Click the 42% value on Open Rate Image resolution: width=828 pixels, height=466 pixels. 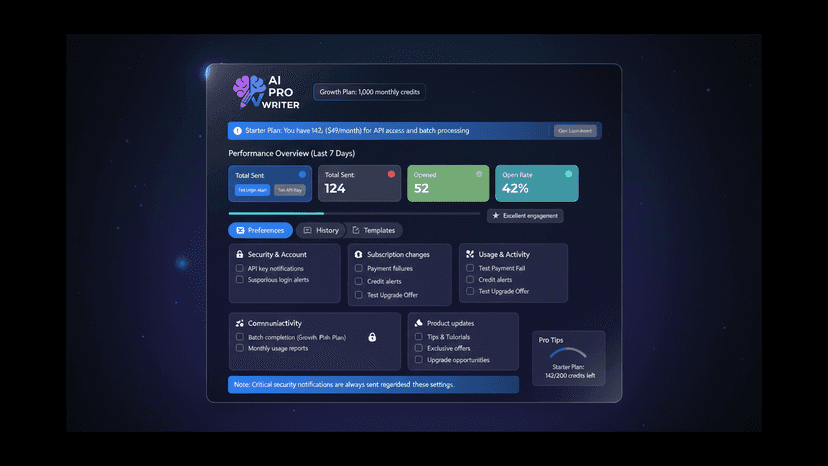point(515,189)
